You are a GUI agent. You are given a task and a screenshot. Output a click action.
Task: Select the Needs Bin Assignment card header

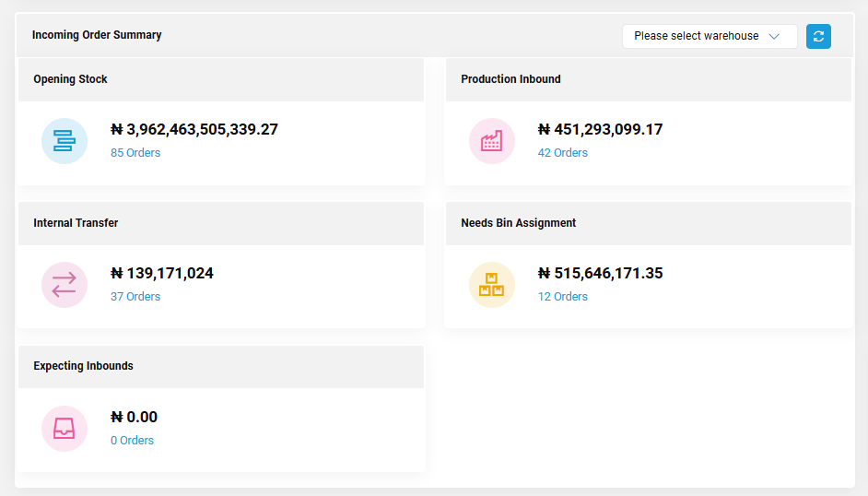648,224
